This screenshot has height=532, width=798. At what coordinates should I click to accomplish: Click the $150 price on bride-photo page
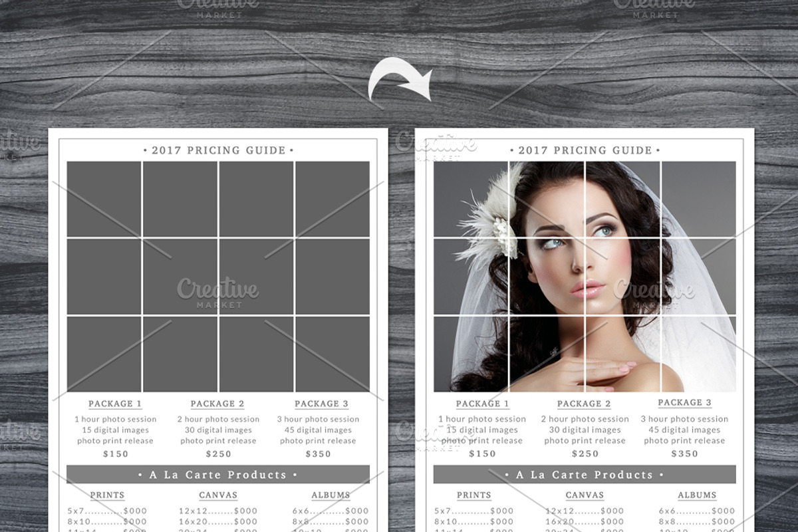482,454
